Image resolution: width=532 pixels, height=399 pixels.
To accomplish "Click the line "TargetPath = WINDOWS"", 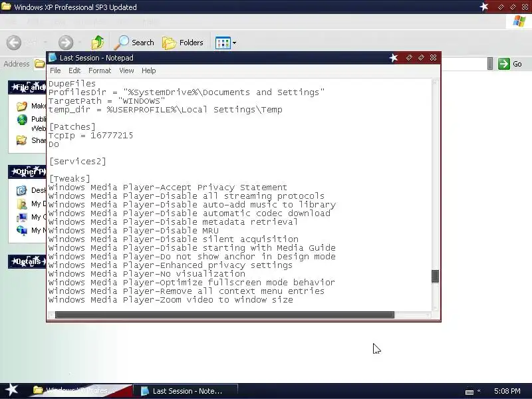I will coord(106,101).
